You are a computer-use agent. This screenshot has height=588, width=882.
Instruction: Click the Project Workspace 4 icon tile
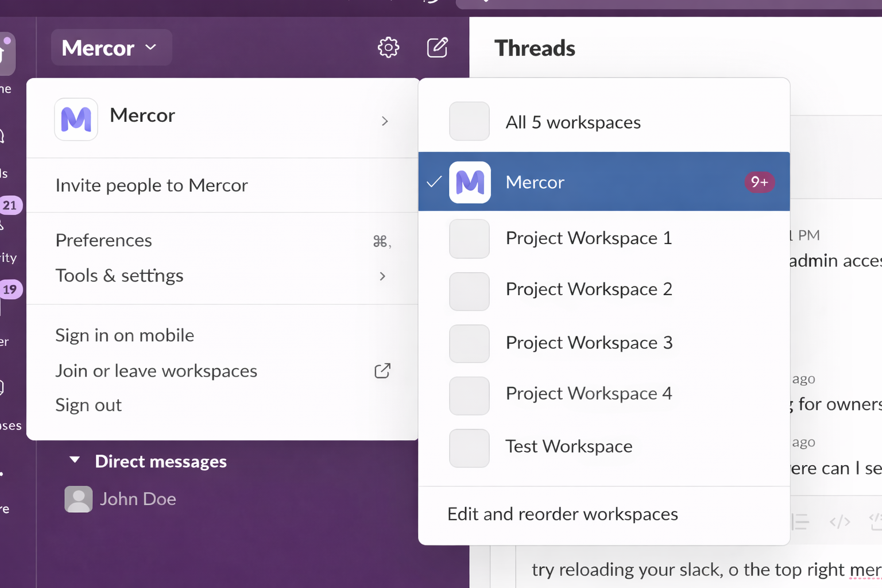(469, 396)
